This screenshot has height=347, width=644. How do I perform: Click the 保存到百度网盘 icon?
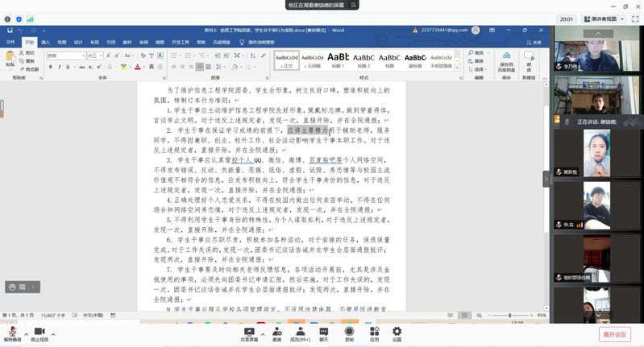coord(507,60)
